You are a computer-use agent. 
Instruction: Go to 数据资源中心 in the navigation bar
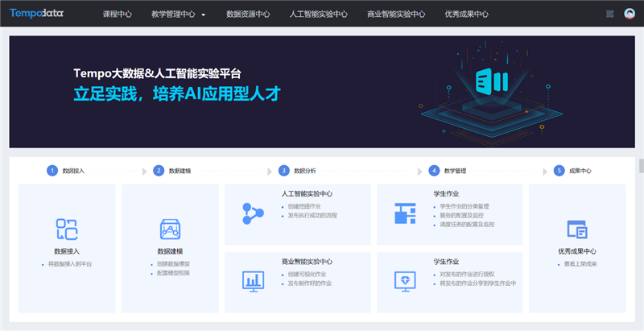248,14
